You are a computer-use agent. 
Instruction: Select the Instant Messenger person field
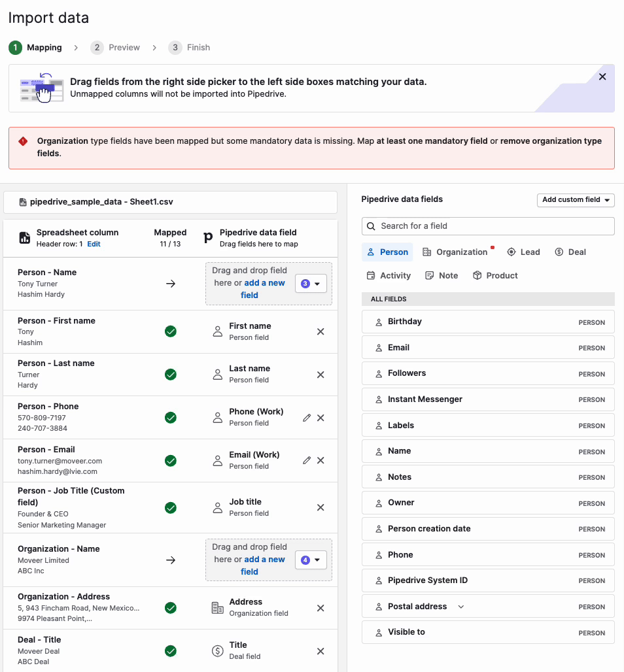[x=488, y=399]
